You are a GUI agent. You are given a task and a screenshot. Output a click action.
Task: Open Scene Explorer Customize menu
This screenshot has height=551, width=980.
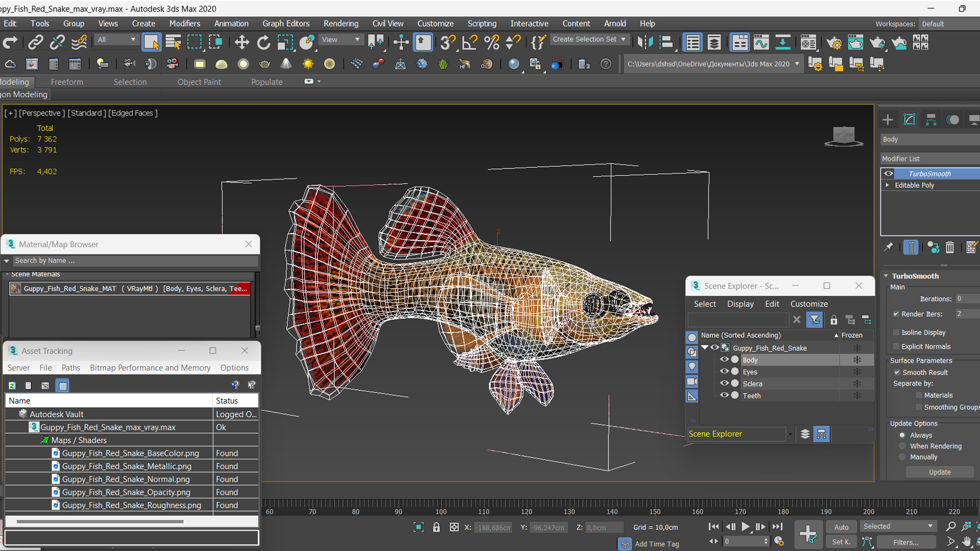click(x=809, y=304)
